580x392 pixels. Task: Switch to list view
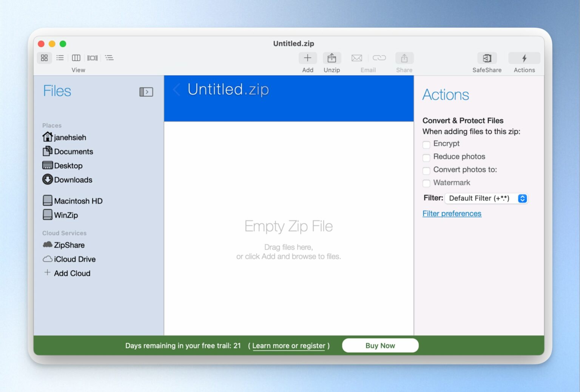(x=60, y=58)
